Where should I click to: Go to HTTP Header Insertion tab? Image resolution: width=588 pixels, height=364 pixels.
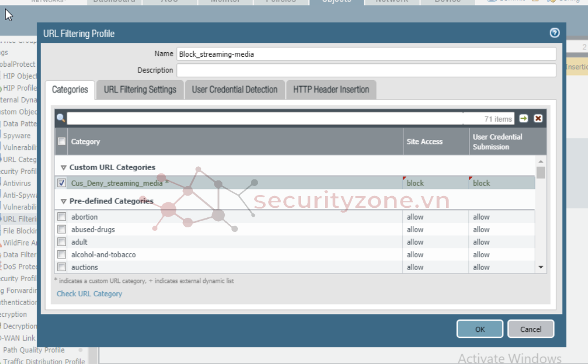(x=330, y=89)
